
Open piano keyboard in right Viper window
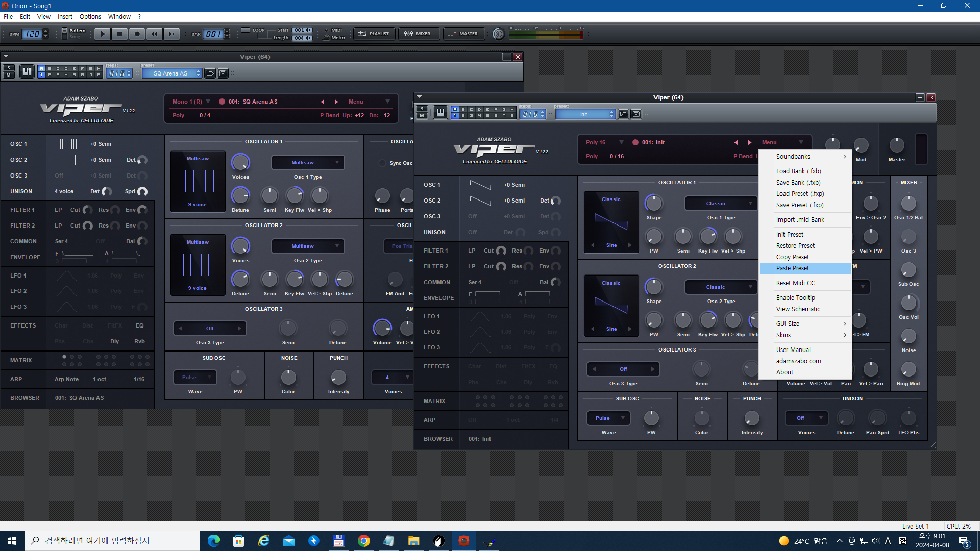440,113
